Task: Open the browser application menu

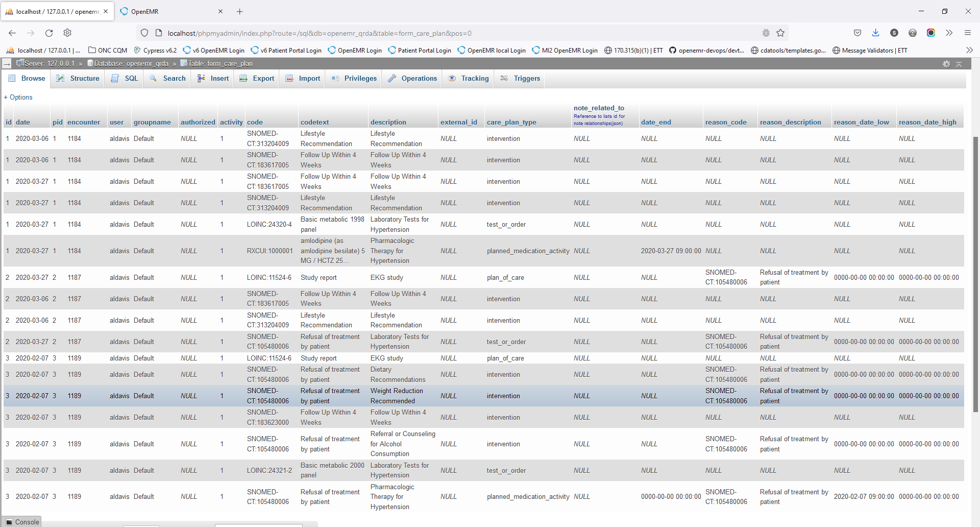Action: (968, 33)
